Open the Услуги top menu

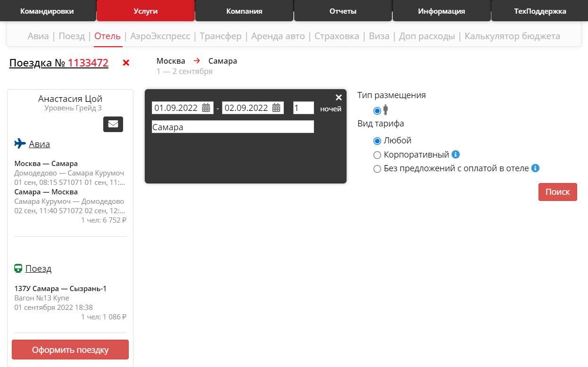click(146, 11)
